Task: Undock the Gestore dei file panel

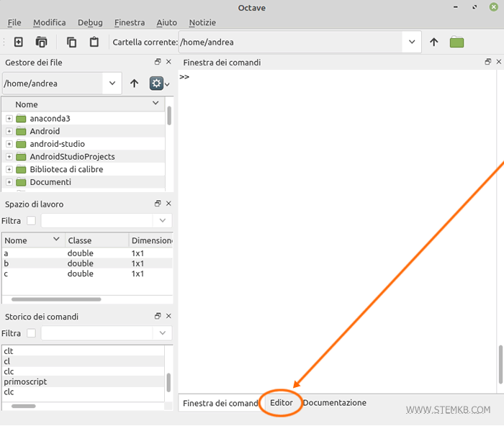Action: [158, 62]
